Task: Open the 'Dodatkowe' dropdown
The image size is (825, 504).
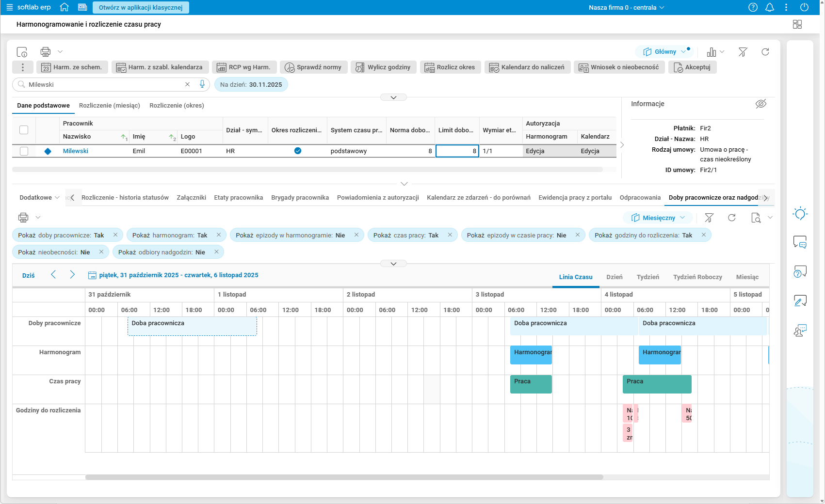Action: click(39, 198)
